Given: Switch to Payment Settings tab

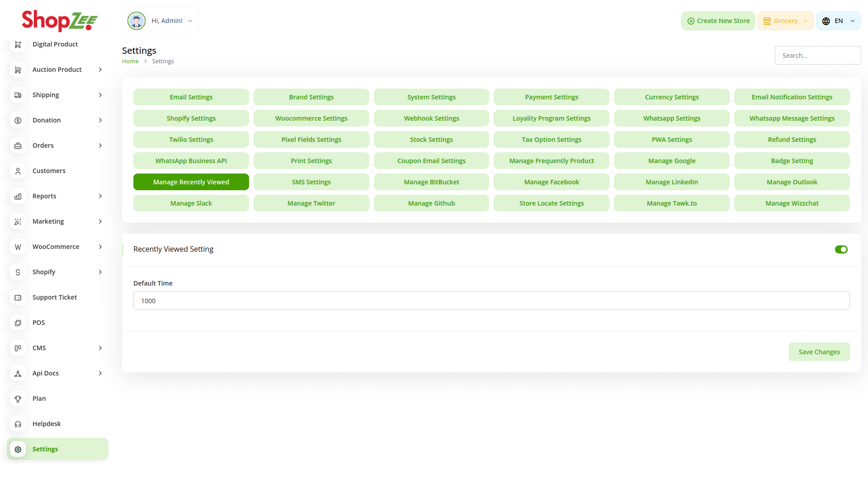Looking at the screenshot, I should point(551,97).
